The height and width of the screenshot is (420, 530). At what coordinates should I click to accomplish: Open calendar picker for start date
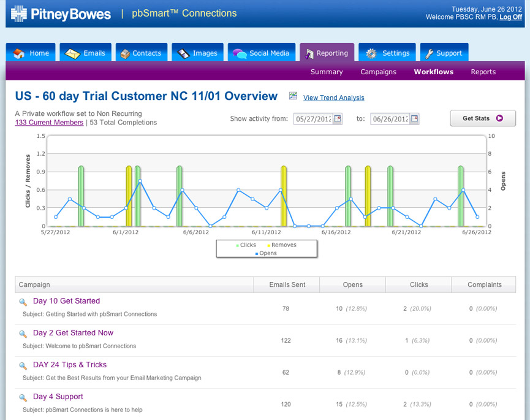[338, 118]
